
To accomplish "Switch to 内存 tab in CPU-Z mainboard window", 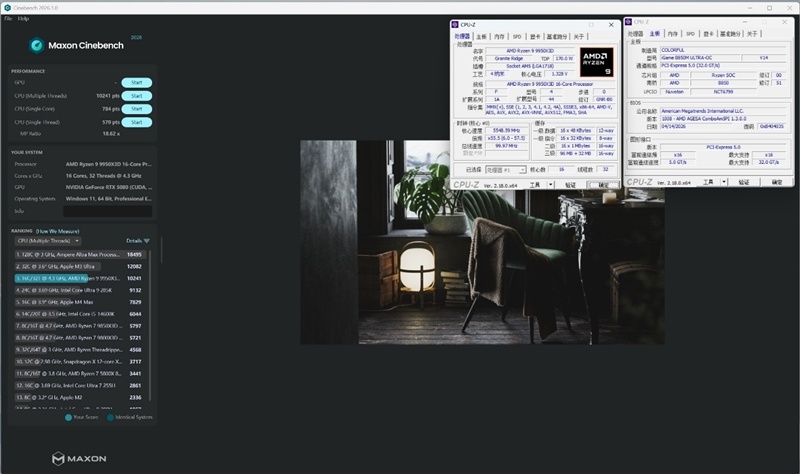I will [x=673, y=34].
